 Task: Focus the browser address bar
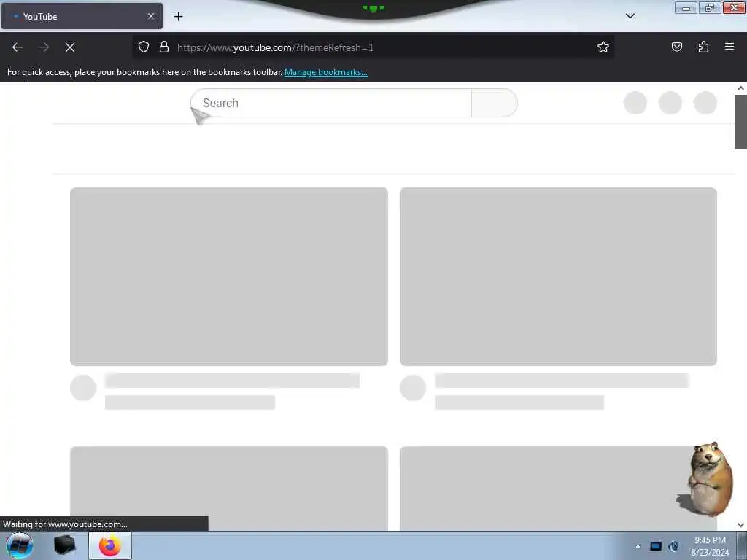(373, 47)
